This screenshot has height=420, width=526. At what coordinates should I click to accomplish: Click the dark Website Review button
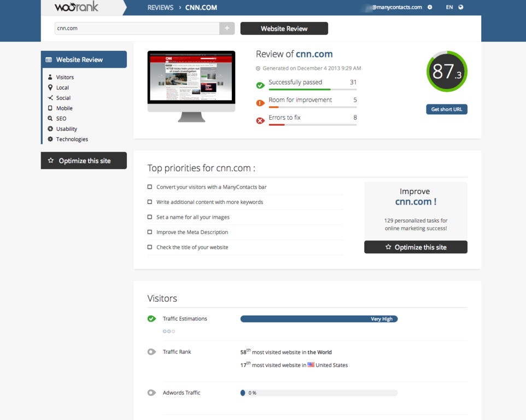point(284,28)
